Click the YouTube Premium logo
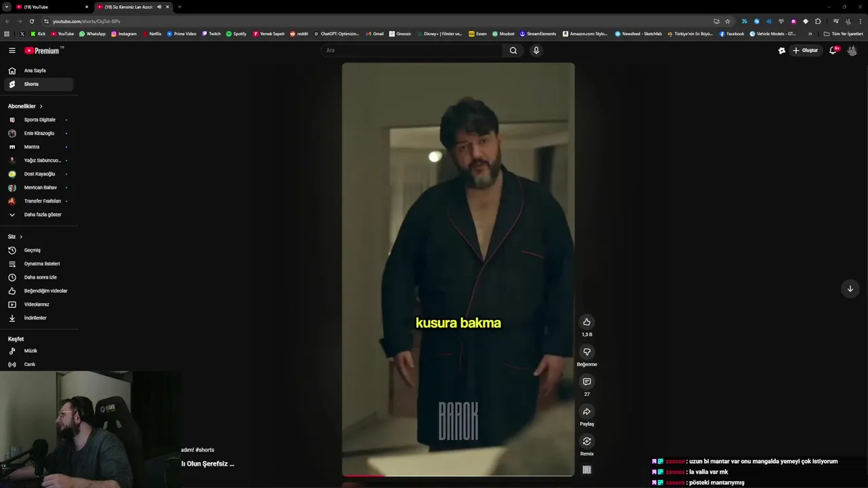 [x=43, y=50]
